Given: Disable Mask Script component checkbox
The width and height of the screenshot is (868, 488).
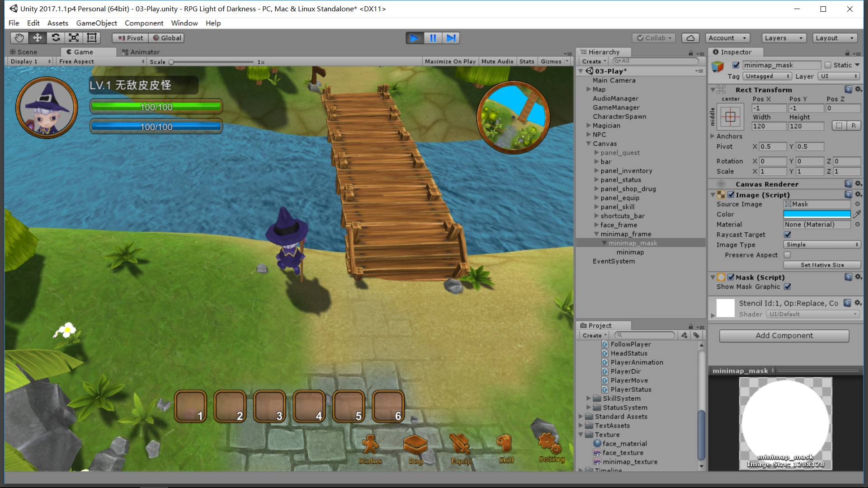Looking at the screenshot, I should coord(731,277).
